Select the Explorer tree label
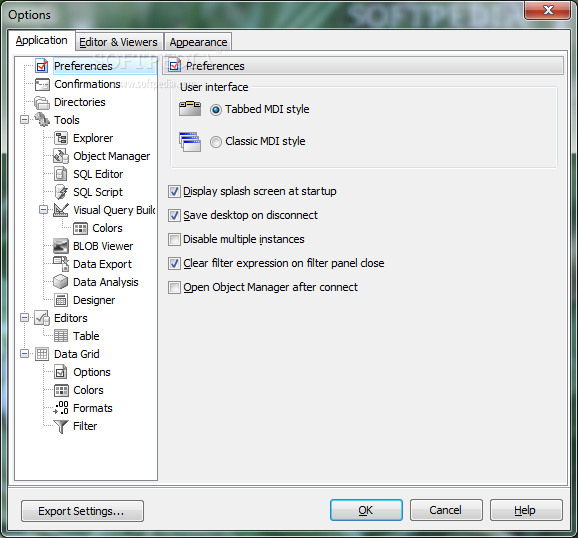The height and width of the screenshot is (538, 578). coord(93,138)
